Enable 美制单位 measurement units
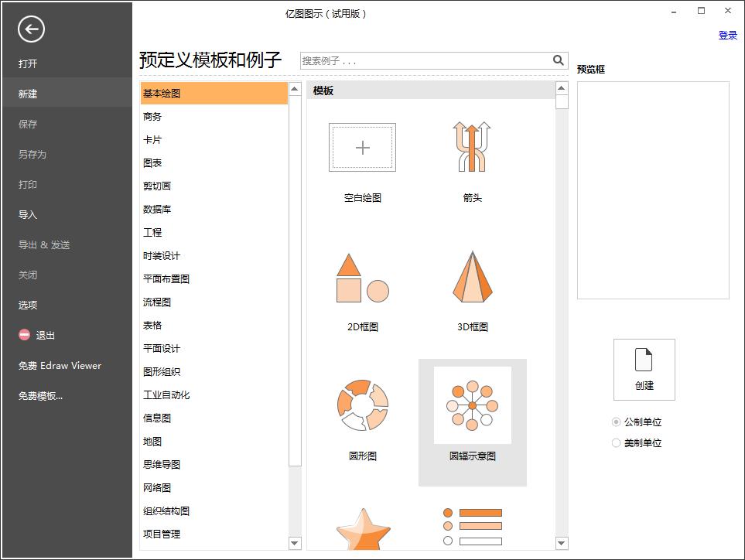 pyautogui.click(x=613, y=442)
